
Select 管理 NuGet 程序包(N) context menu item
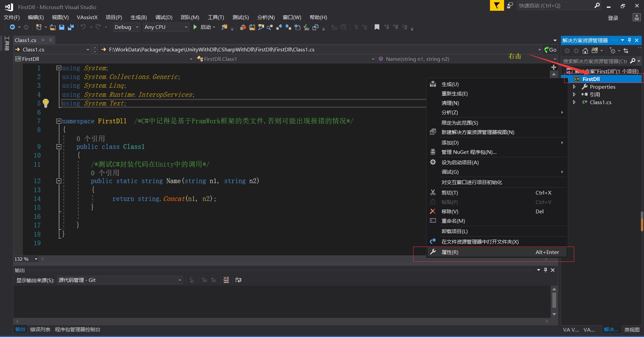click(x=497, y=152)
